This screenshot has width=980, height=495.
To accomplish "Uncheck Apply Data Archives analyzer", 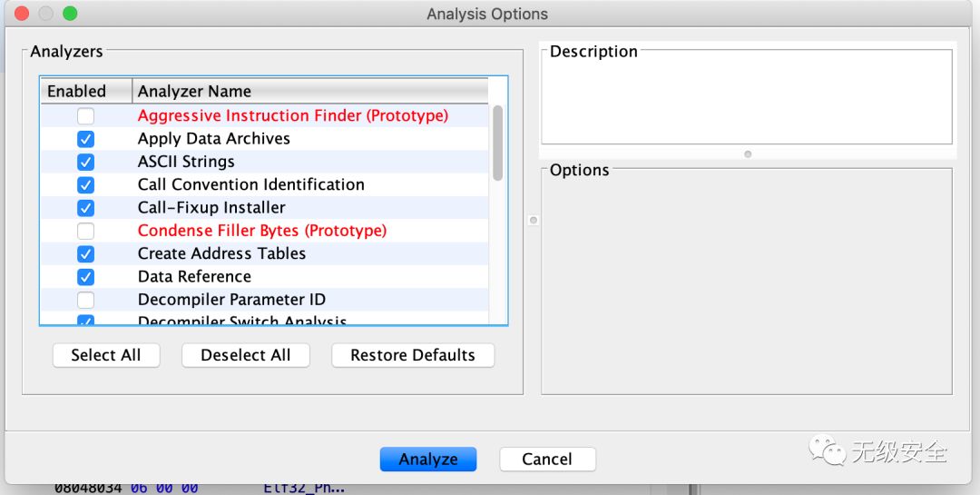I will (x=85, y=139).
